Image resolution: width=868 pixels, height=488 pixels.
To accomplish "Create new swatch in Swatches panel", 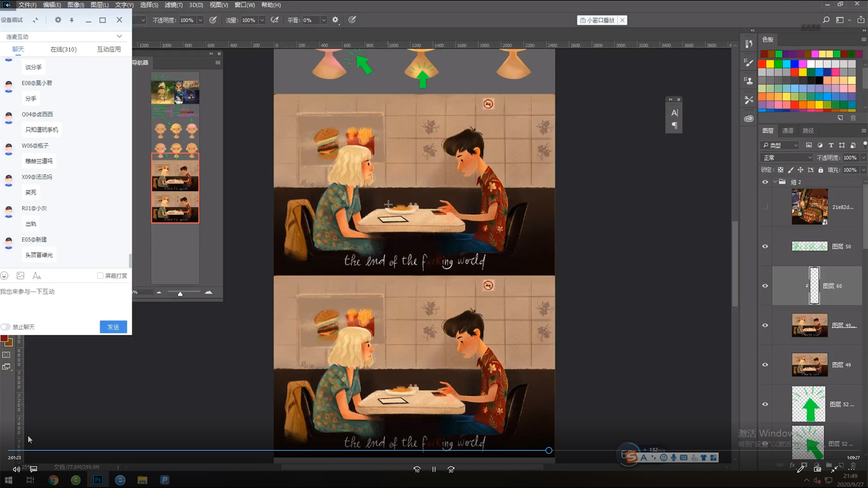I will pos(840,118).
